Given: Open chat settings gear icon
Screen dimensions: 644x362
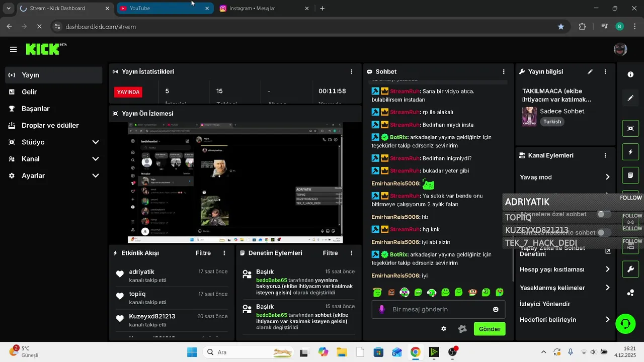Looking at the screenshot, I should [443, 329].
